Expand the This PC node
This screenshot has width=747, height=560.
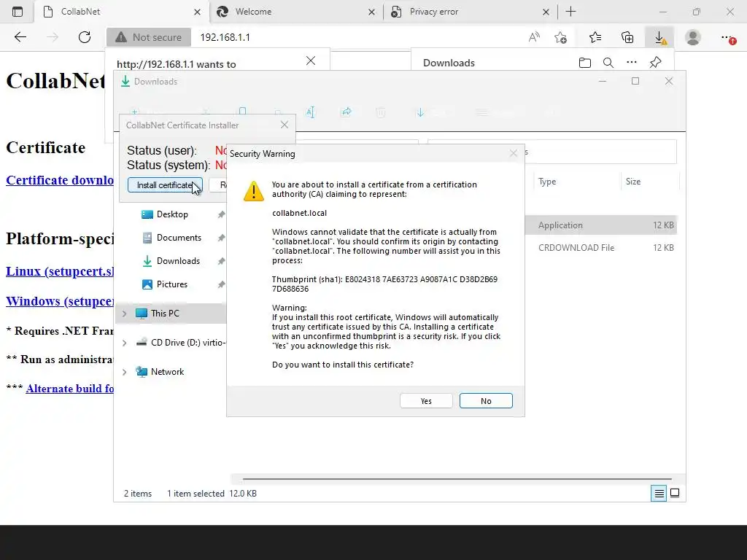tap(124, 314)
